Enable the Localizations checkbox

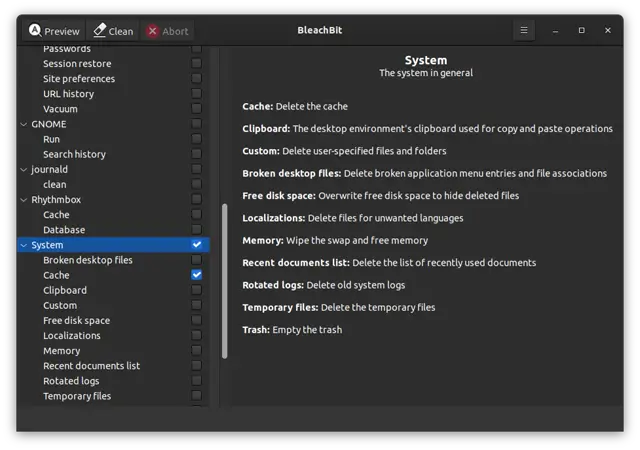click(x=197, y=335)
